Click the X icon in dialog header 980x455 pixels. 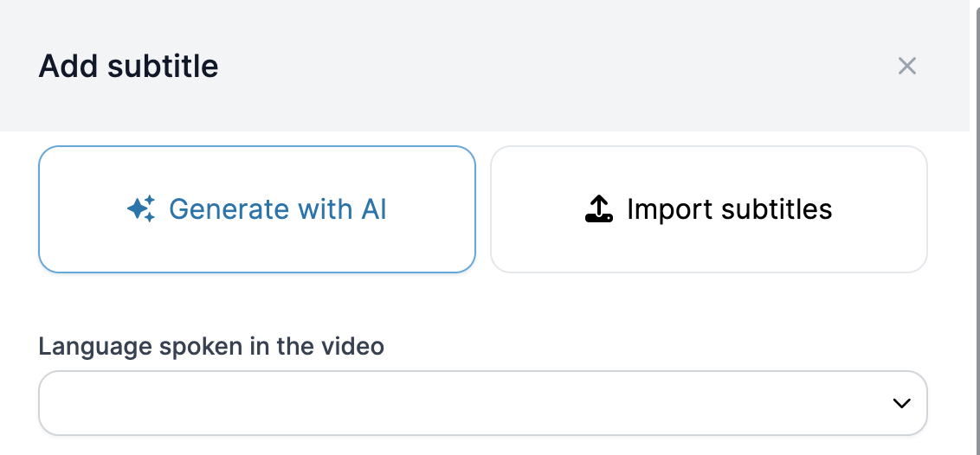[x=907, y=66]
